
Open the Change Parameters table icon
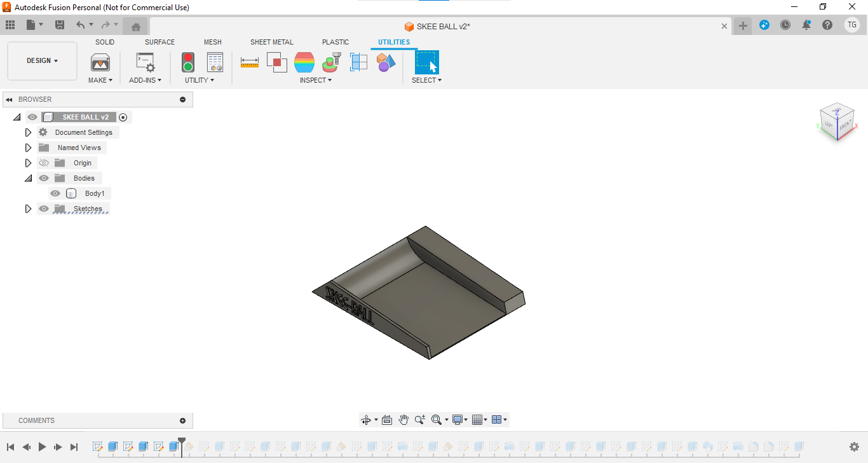point(215,62)
